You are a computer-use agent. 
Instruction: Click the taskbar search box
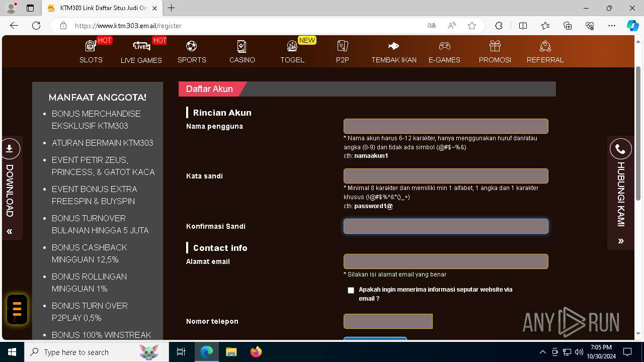(x=97, y=352)
